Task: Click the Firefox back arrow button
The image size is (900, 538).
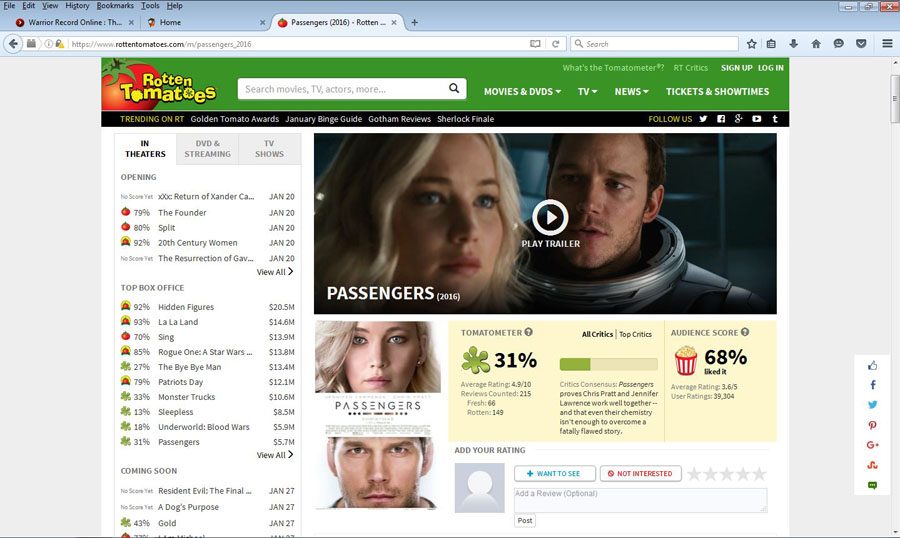Action: point(13,44)
